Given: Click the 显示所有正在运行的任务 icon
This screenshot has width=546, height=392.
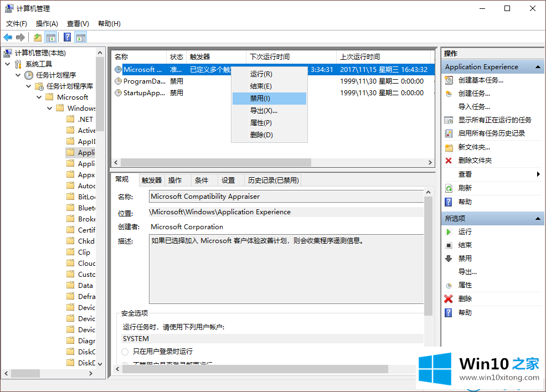Looking at the screenshot, I should pos(449,120).
